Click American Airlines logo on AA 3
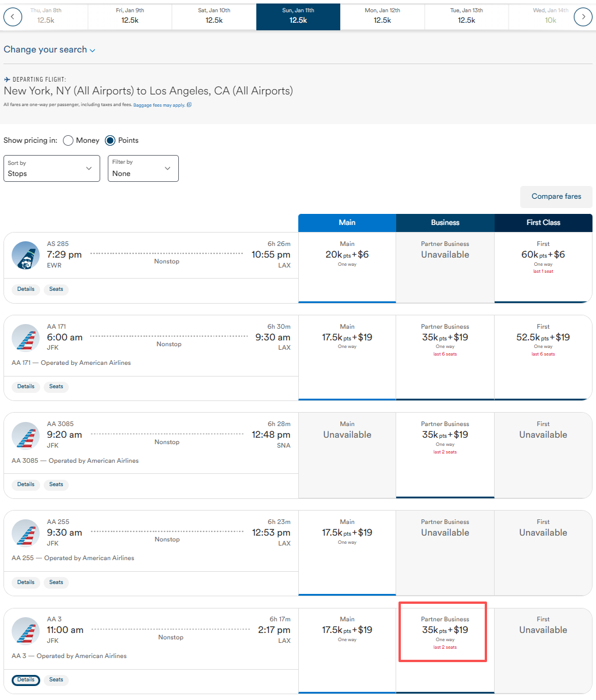596x700 pixels. 26,631
